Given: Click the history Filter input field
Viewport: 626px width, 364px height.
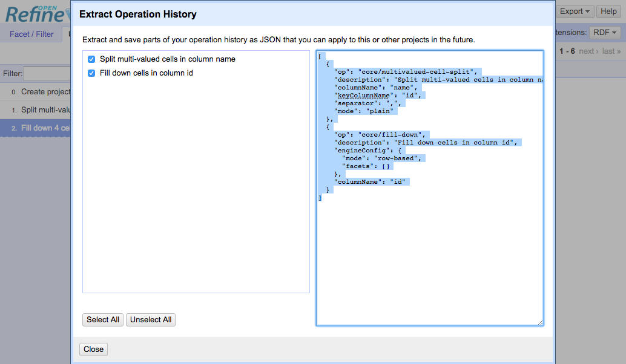Looking at the screenshot, I should (x=47, y=74).
